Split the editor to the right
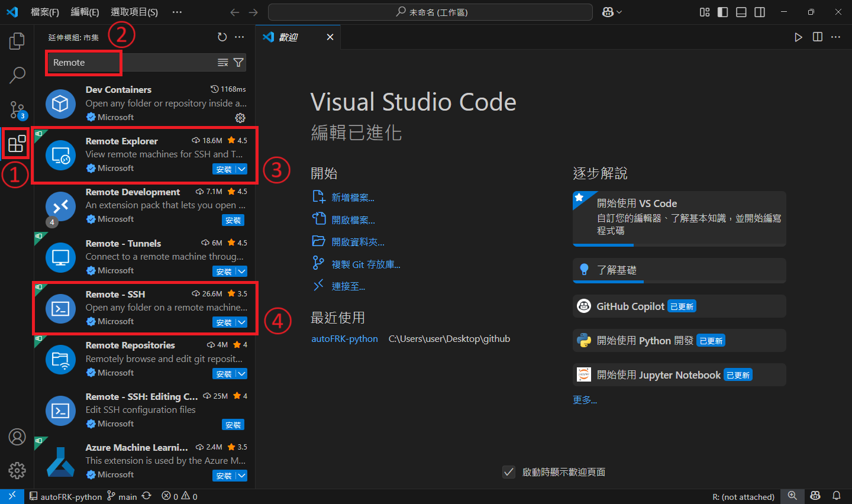This screenshot has height=504, width=852. pyautogui.click(x=818, y=37)
